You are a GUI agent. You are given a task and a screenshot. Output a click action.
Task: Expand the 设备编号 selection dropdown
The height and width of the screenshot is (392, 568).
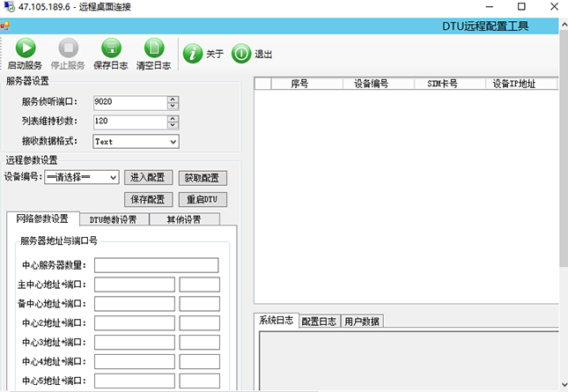pyautogui.click(x=112, y=177)
